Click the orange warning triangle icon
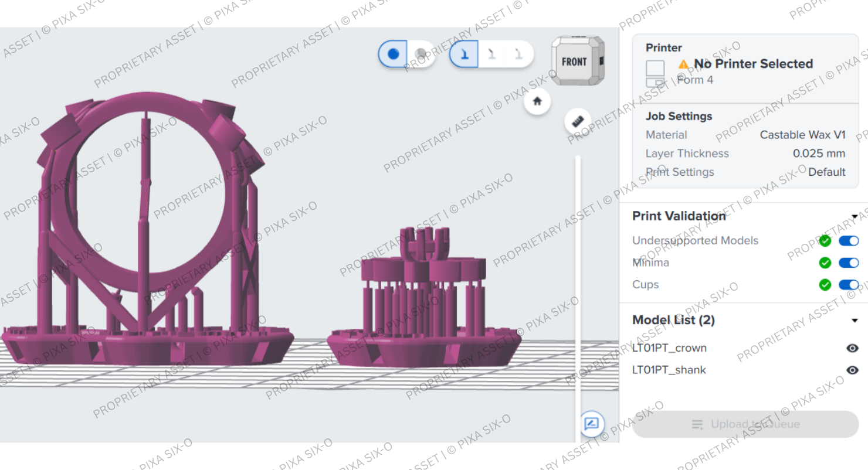Image resolution: width=868 pixels, height=470 pixels. coord(684,64)
